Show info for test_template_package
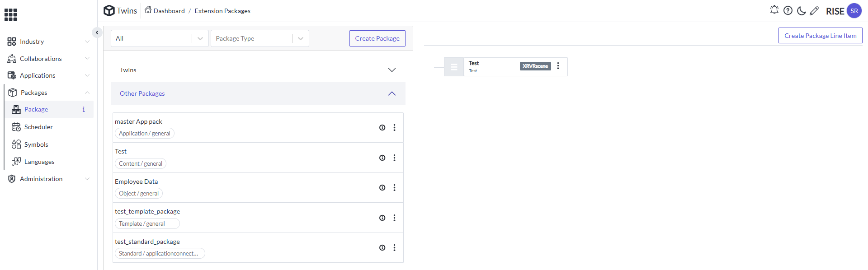 (x=382, y=218)
